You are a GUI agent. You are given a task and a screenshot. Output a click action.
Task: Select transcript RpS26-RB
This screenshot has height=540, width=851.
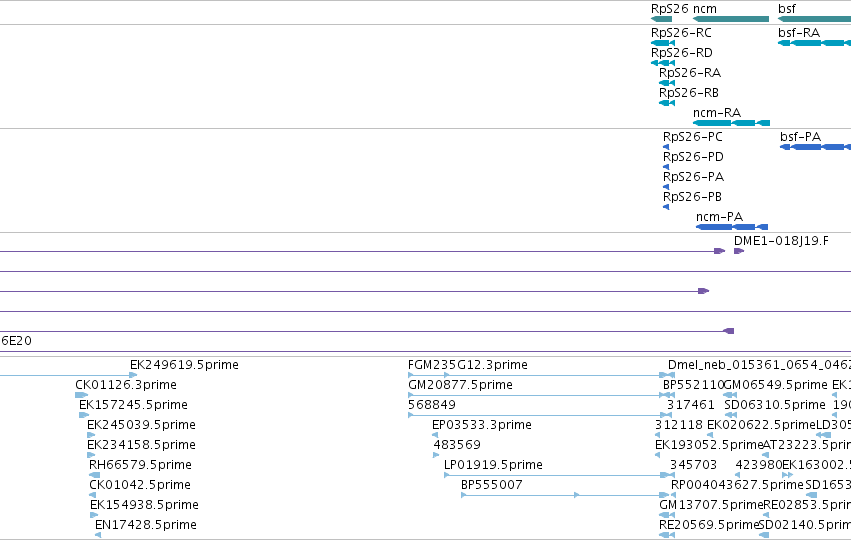point(689,93)
